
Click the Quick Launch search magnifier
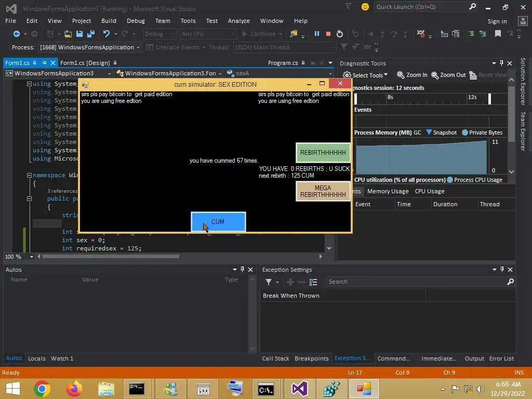pos(472,7)
